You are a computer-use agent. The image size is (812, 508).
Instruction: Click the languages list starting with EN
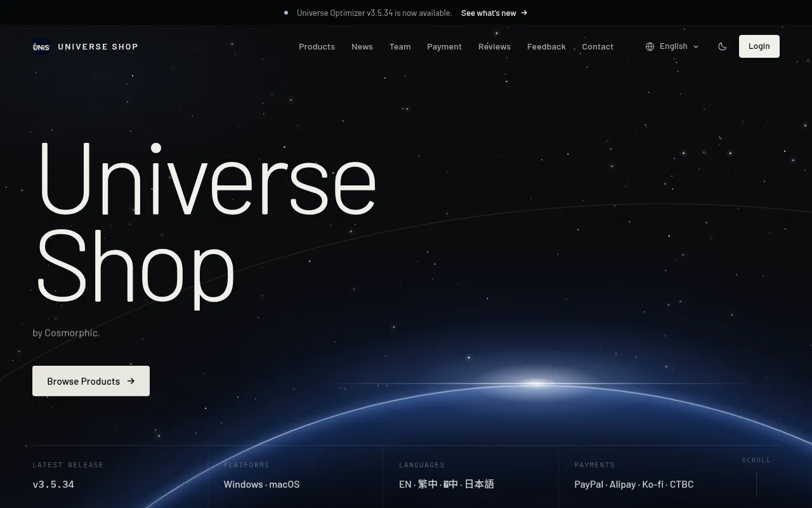click(x=447, y=484)
